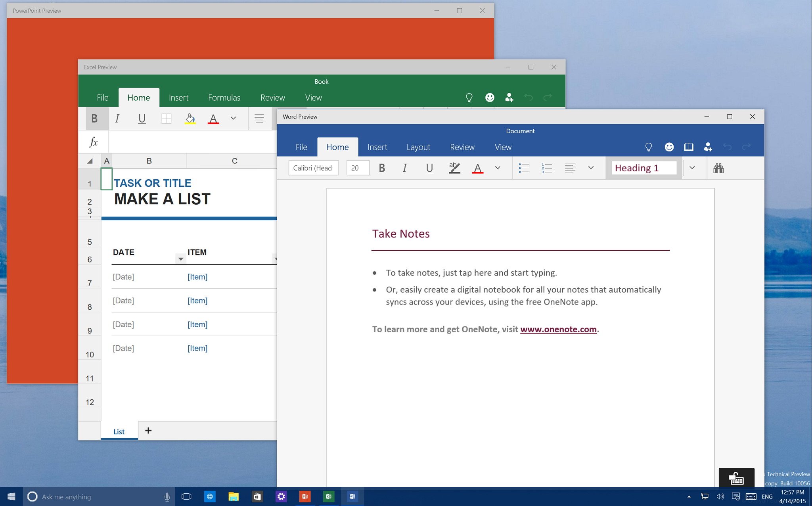The height and width of the screenshot is (506, 812).
Task: Open the Formulas tab in Excel
Action: [x=224, y=98]
